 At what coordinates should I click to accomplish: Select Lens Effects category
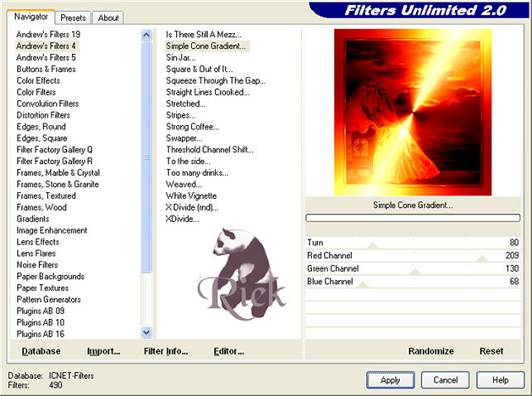[x=38, y=242]
